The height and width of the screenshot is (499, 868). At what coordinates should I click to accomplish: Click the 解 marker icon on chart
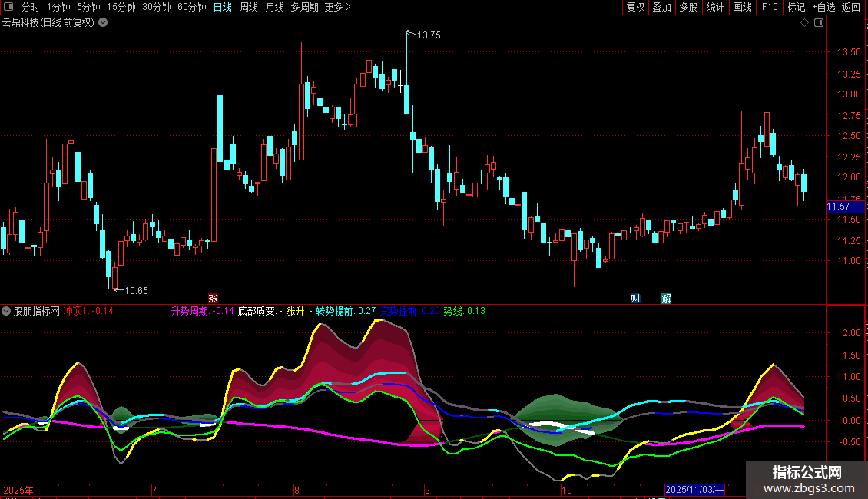[x=666, y=298]
